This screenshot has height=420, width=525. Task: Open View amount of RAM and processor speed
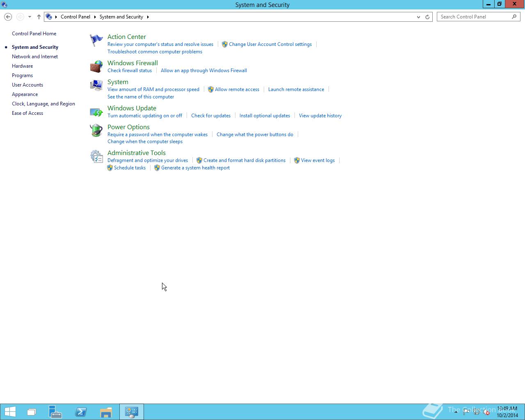pos(153,89)
